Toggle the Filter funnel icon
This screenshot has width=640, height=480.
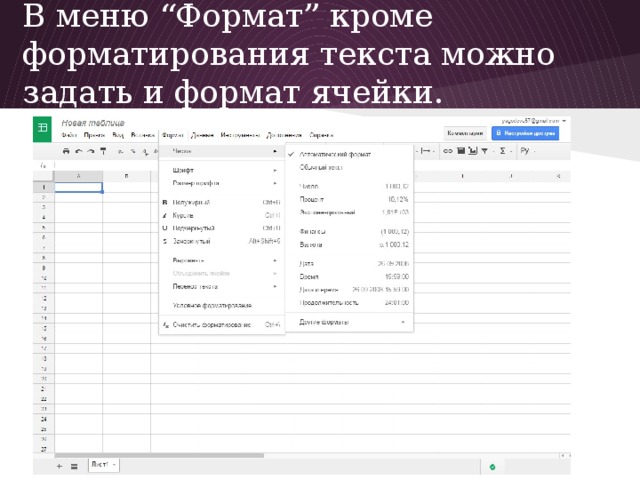pos(484,151)
